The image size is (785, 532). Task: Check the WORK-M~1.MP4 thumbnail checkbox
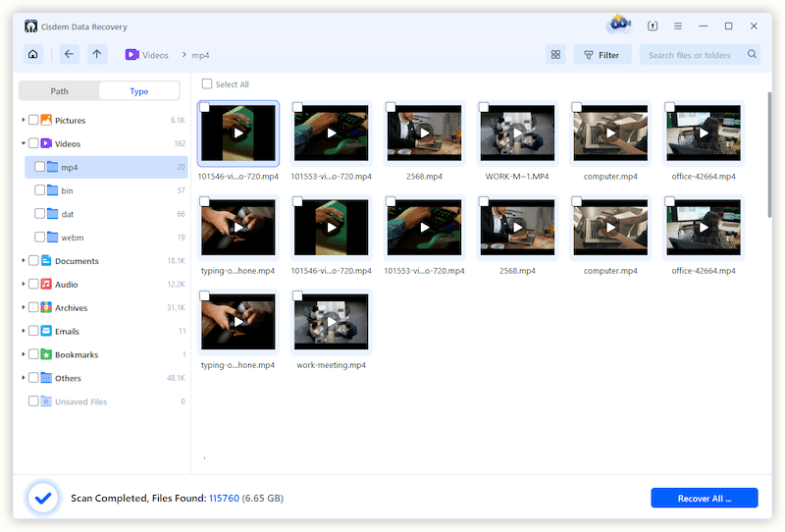coord(484,107)
